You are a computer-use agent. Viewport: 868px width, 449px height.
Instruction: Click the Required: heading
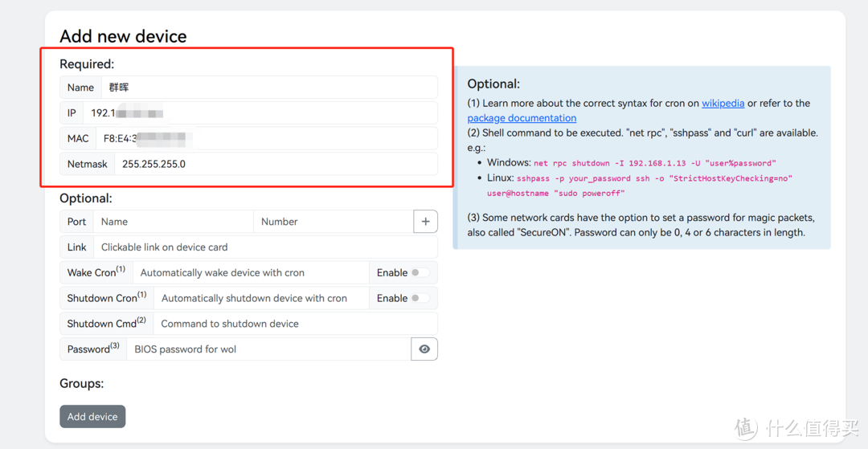pos(87,64)
